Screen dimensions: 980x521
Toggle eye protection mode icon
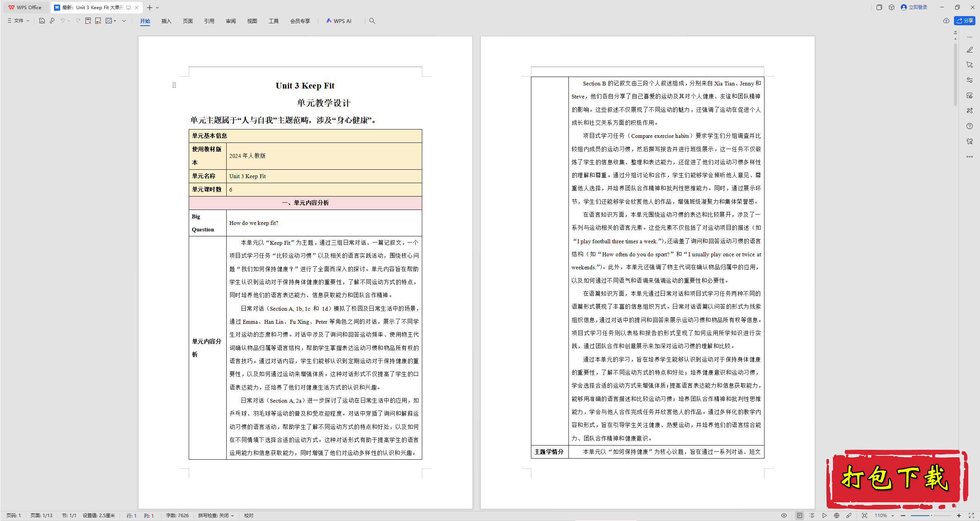tap(784, 516)
